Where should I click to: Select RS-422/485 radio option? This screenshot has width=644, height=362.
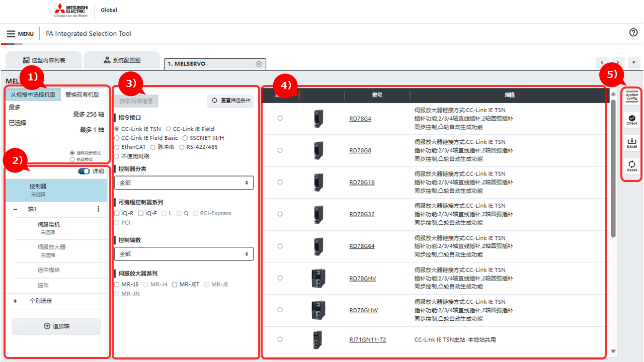182,147
